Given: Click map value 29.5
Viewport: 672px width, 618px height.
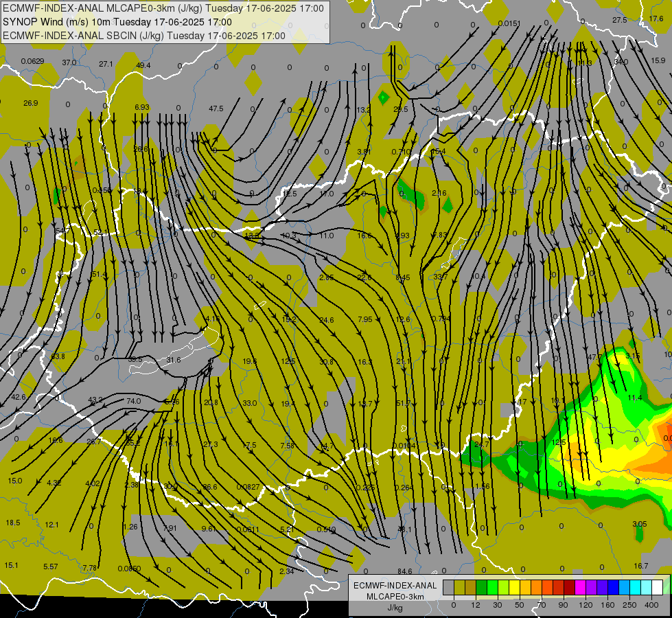Looking at the screenshot, I should point(401,109).
